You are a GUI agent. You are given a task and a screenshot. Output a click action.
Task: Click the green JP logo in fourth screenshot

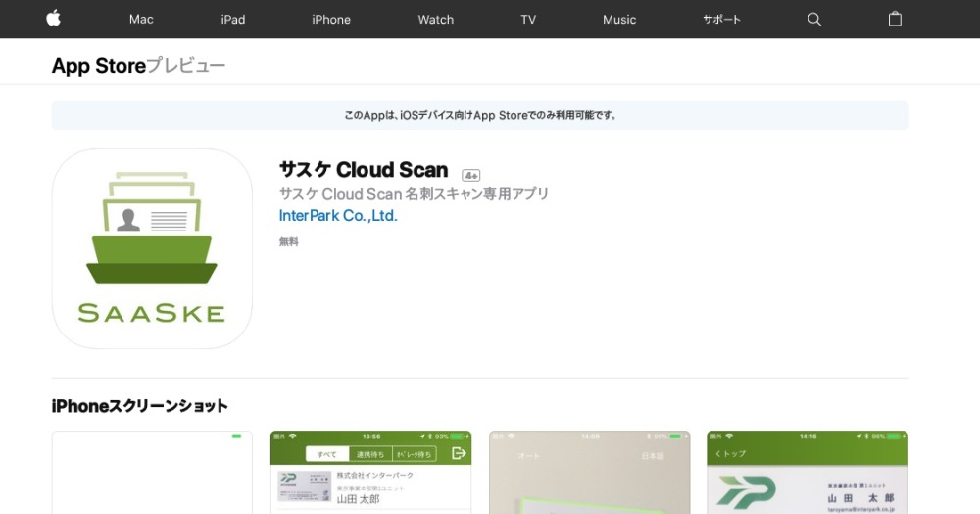click(x=746, y=490)
